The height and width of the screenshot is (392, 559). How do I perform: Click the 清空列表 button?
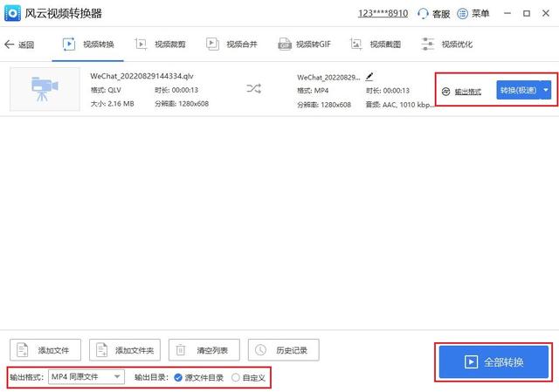click(x=204, y=350)
